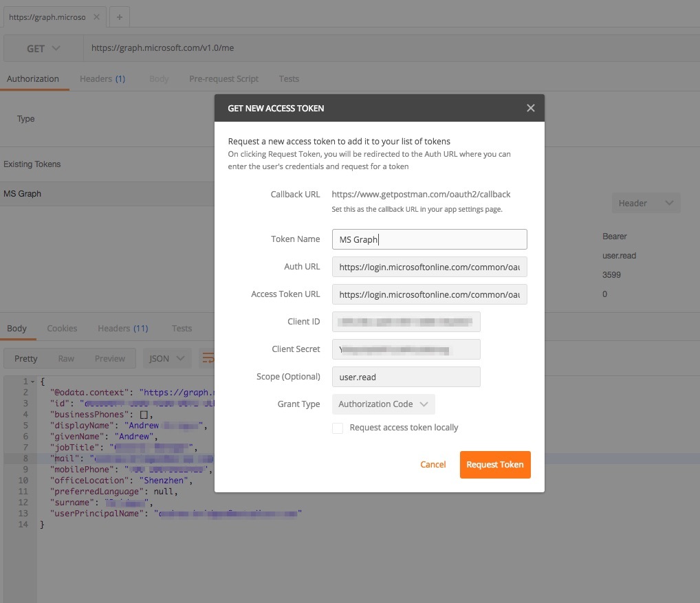This screenshot has height=603, width=700.
Task: Click the Auth URL field
Action: point(430,267)
